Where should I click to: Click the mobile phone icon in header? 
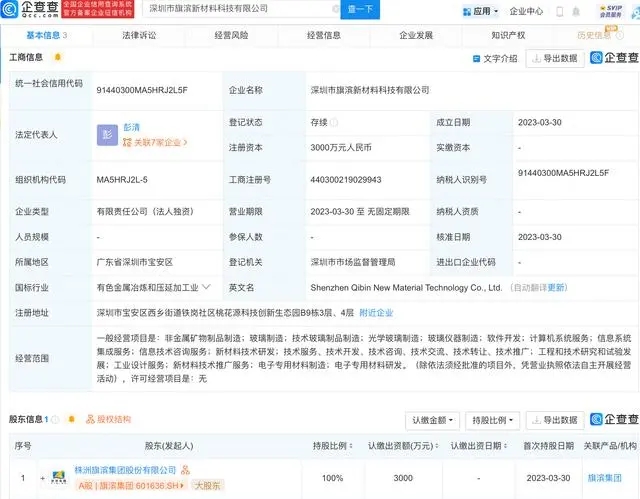click(x=560, y=11)
